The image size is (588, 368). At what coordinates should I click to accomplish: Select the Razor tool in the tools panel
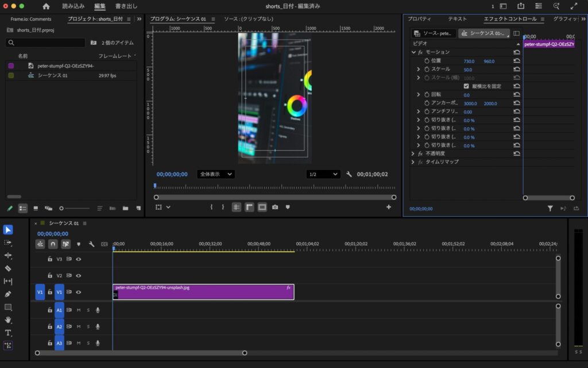[x=8, y=268]
